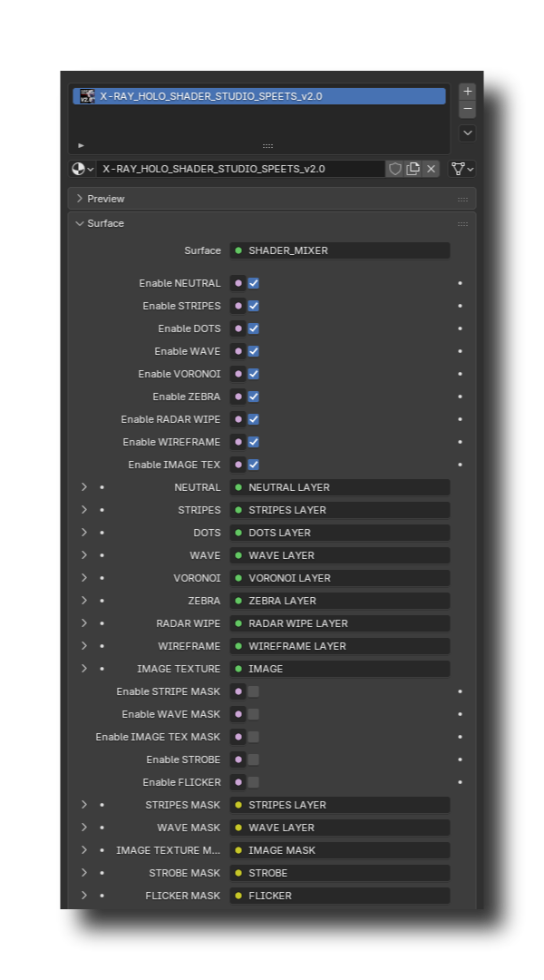Screen dimensions: 544x980
Task: Open the material slot specials dropdown arrow
Action: click(x=467, y=133)
